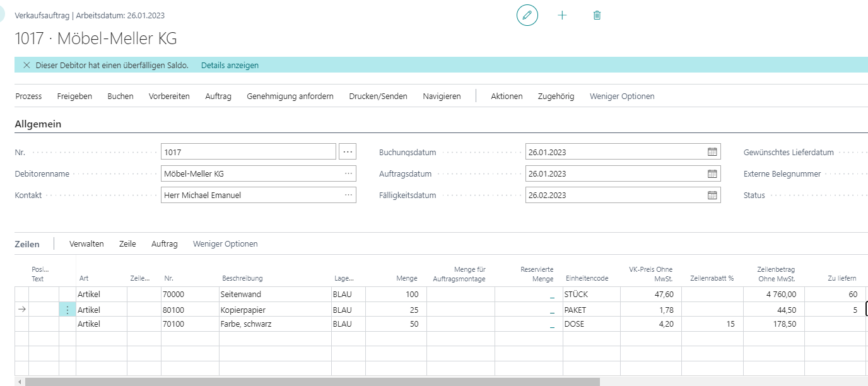The image size is (868, 386).
Task: Open Debitorenname lookup ellipsis
Action: coord(348,174)
